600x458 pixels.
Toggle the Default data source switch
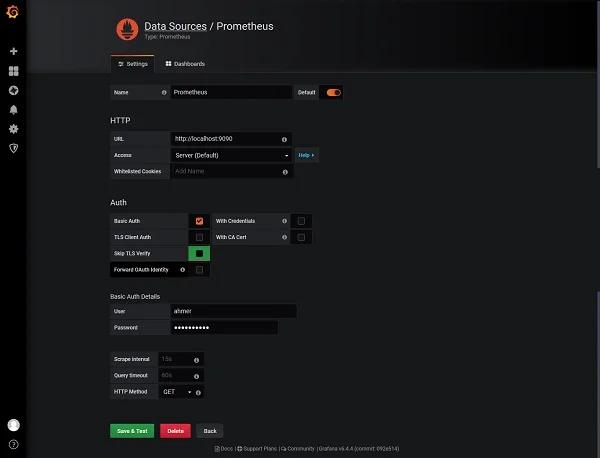coord(333,93)
